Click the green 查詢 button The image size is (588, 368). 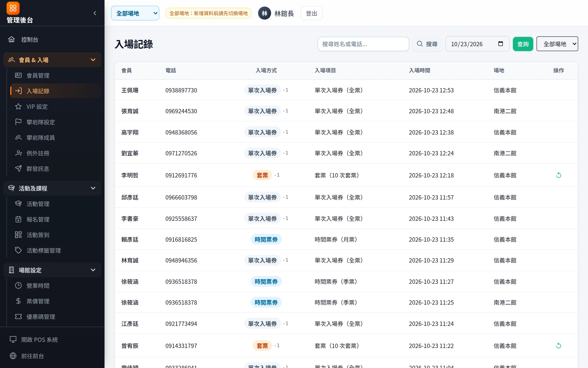pos(523,44)
